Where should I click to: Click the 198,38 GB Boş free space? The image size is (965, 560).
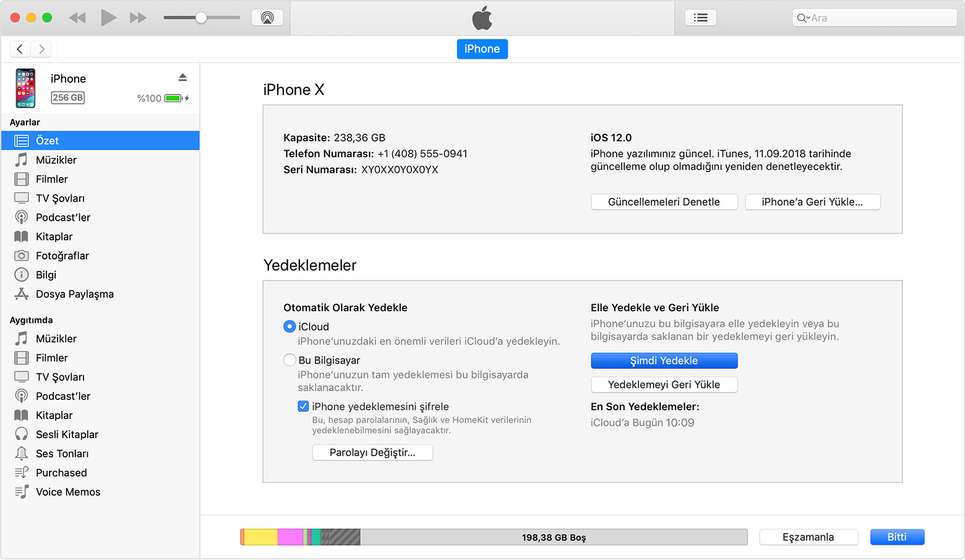click(554, 538)
